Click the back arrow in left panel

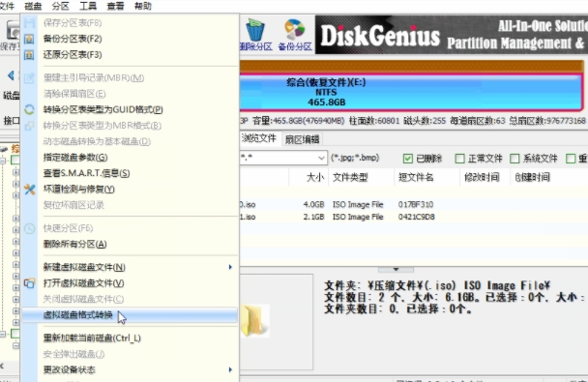11,75
